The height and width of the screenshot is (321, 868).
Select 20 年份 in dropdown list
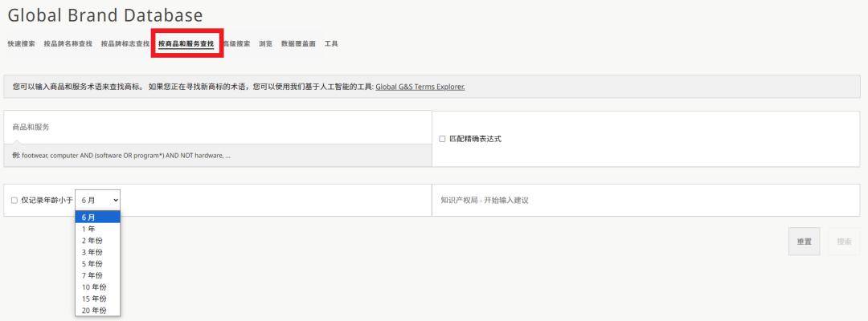93,310
